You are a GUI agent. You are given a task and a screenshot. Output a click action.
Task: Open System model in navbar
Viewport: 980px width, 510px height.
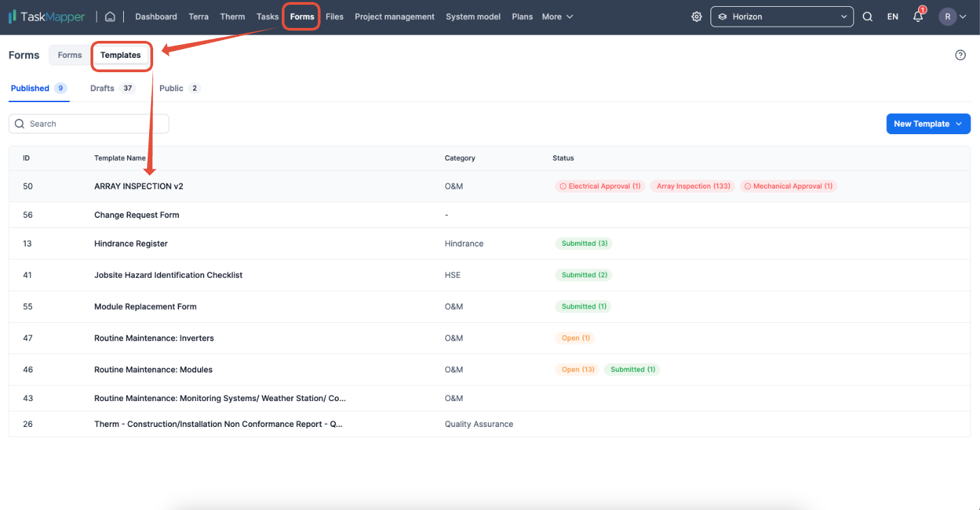[x=473, y=16]
